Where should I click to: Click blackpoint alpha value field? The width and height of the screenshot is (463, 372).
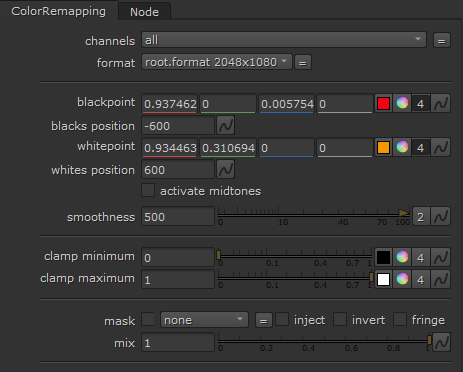345,104
